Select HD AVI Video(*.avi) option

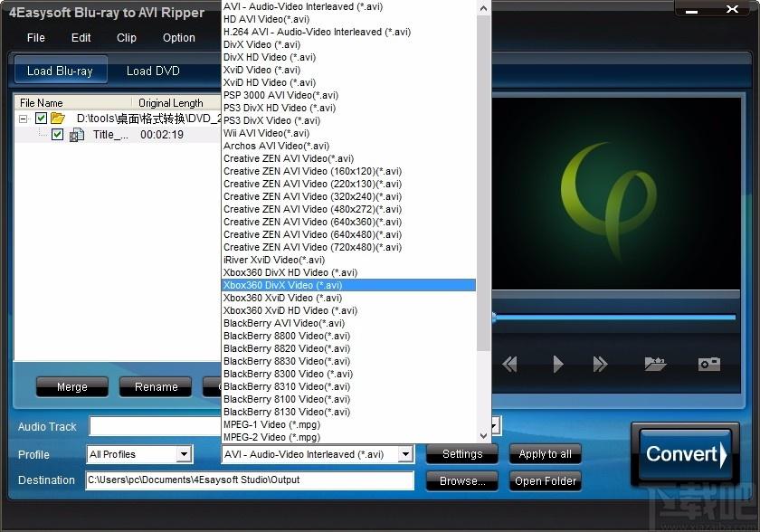click(x=348, y=19)
